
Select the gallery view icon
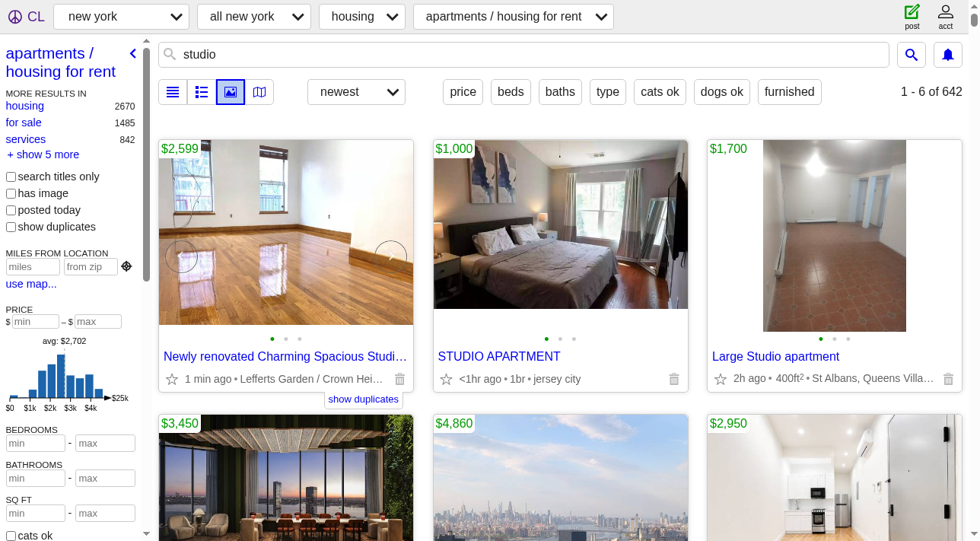pyautogui.click(x=231, y=92)
